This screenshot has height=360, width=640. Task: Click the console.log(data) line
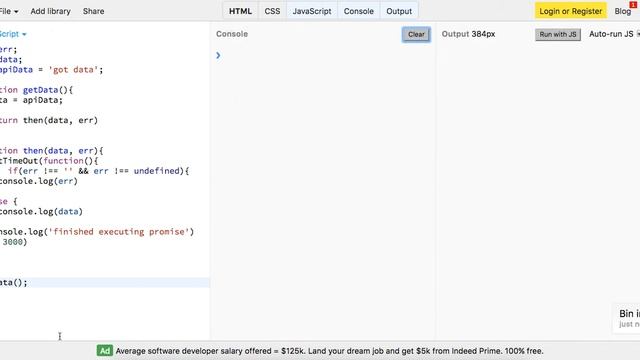click(x=41, y=211)
